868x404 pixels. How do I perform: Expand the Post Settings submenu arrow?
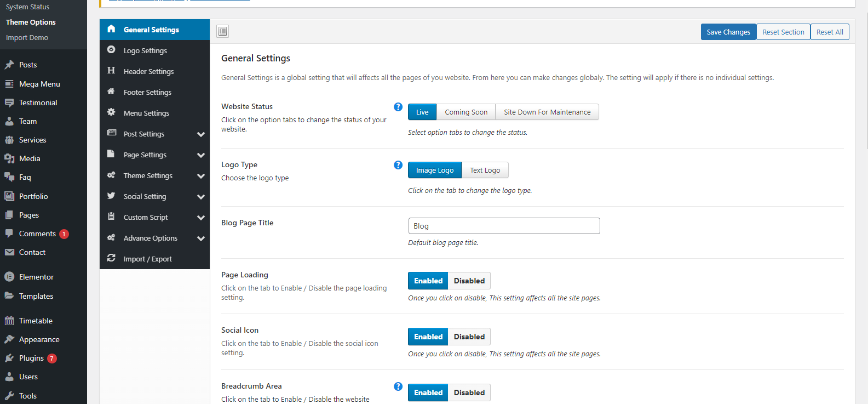201,134
